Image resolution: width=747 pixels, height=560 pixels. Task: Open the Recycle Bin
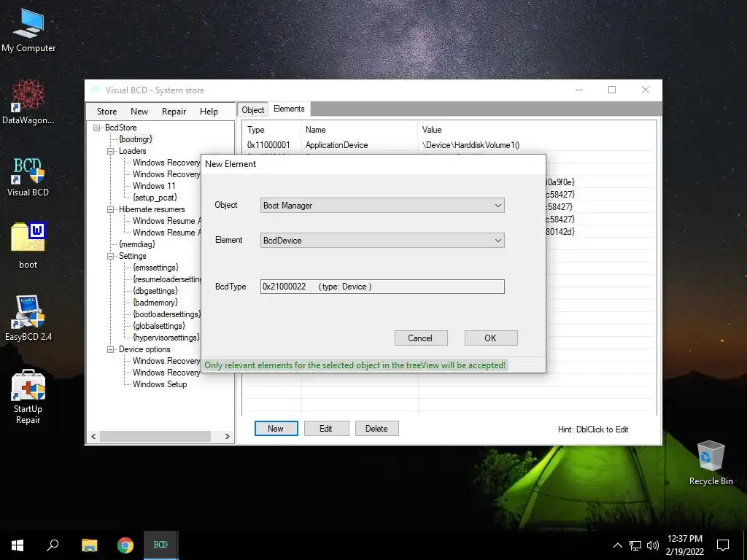(x=711, y=462)
